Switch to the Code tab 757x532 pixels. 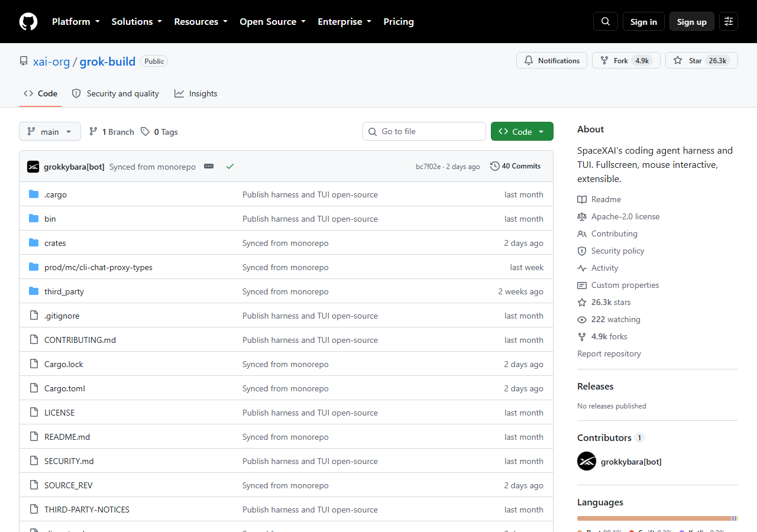[x=40, y=93]
